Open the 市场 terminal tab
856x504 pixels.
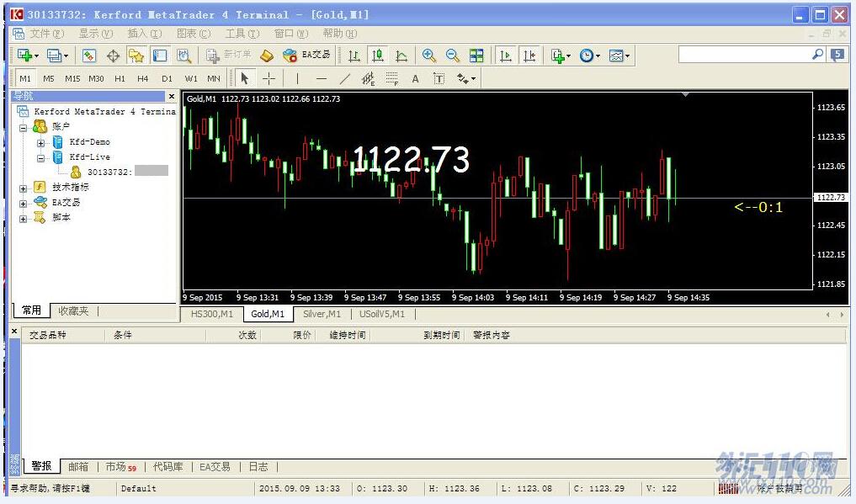[120, 467]
